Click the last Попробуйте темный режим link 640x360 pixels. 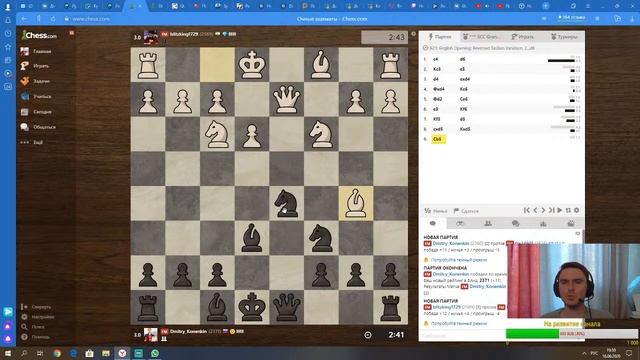coord(459,323)
